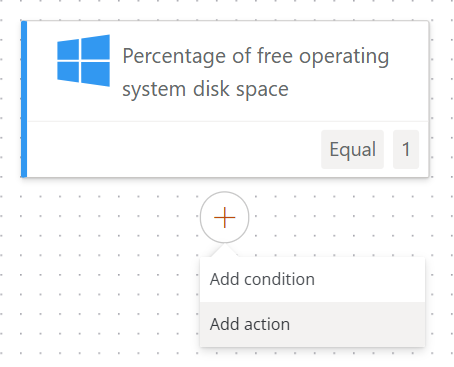Open the operating system disk space condition
This screenshot has height=367, width=454.
[225, 99]
